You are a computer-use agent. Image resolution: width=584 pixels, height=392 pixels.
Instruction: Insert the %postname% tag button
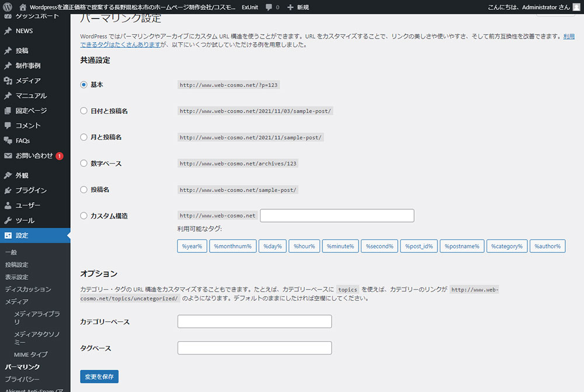point(461,247)
